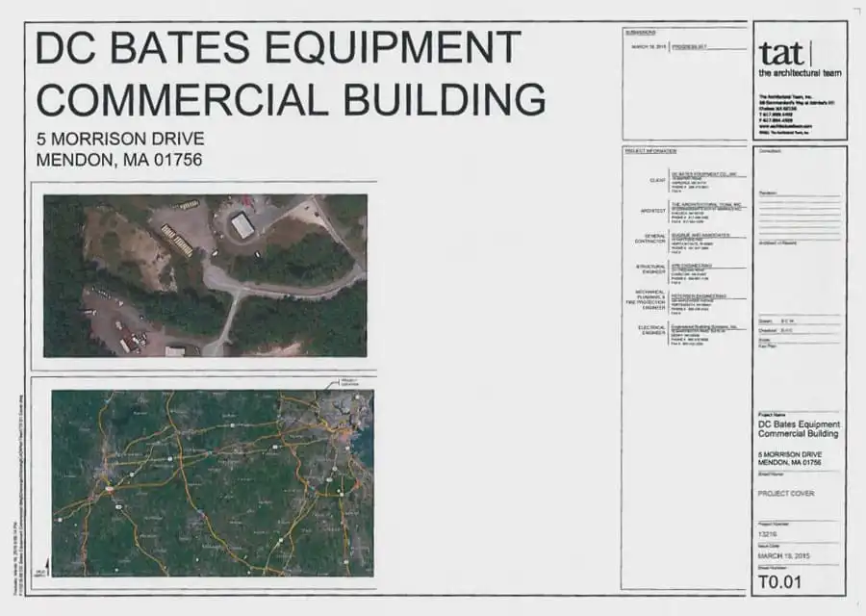
Task: Click the small '5 MORRISON DRIVE' in the title block
Action: 790,454
